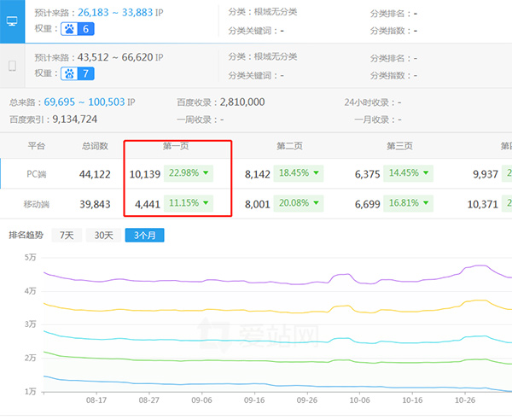Select the PC端 platform row label
512x420 pixels.
click(36, 174)
